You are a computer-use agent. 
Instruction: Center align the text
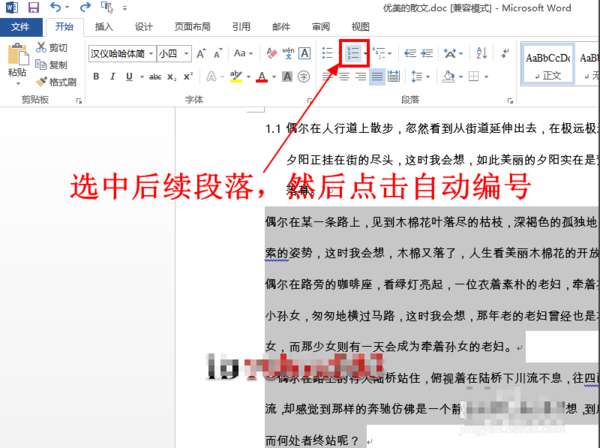344,77
